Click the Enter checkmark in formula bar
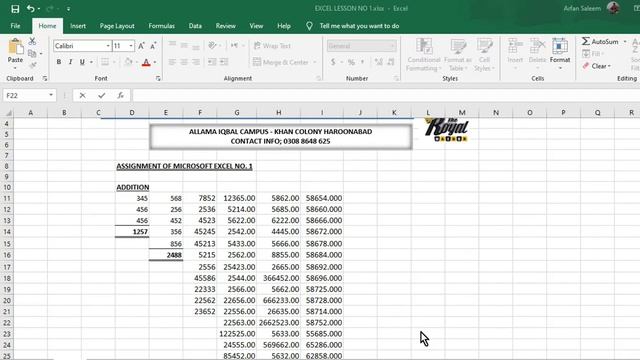640x360 pixels. (102, 96)
